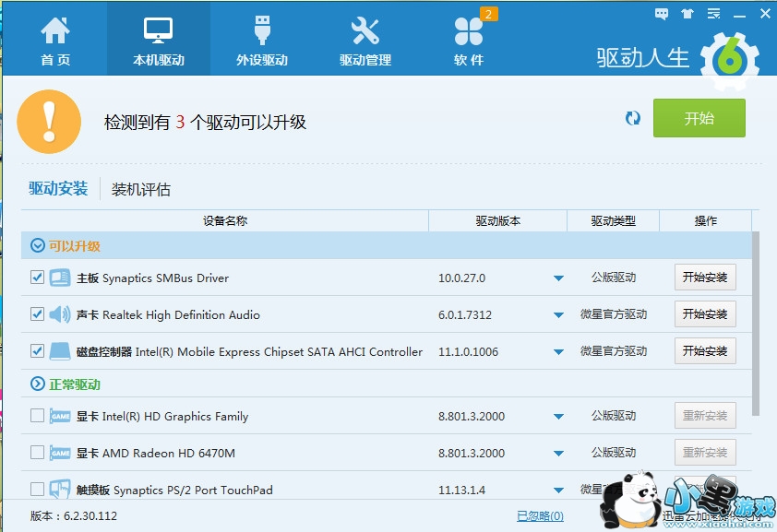Check the AMD Radeon HD 6470M checkbox
The width and height of the screenshot is (777, 532).
point(38,452)
